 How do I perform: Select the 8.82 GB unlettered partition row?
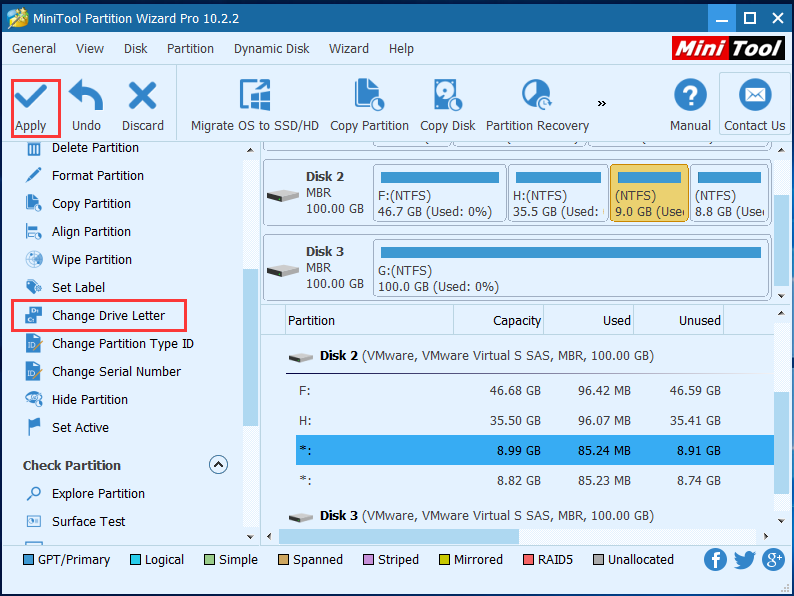tap(535, 480)
